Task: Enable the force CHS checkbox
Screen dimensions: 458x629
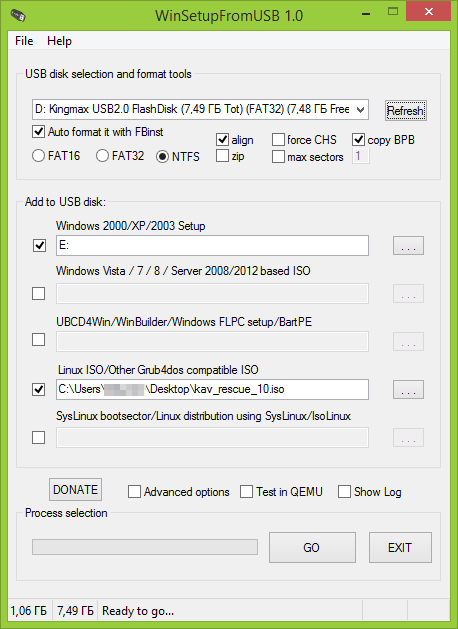Action: [278, 140]
